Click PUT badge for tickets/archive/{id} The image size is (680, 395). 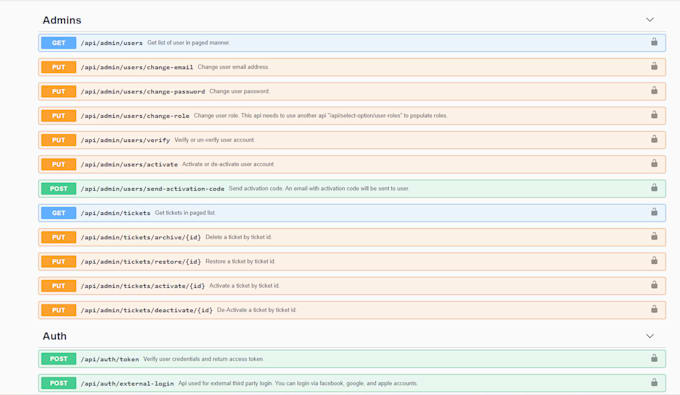59,237
